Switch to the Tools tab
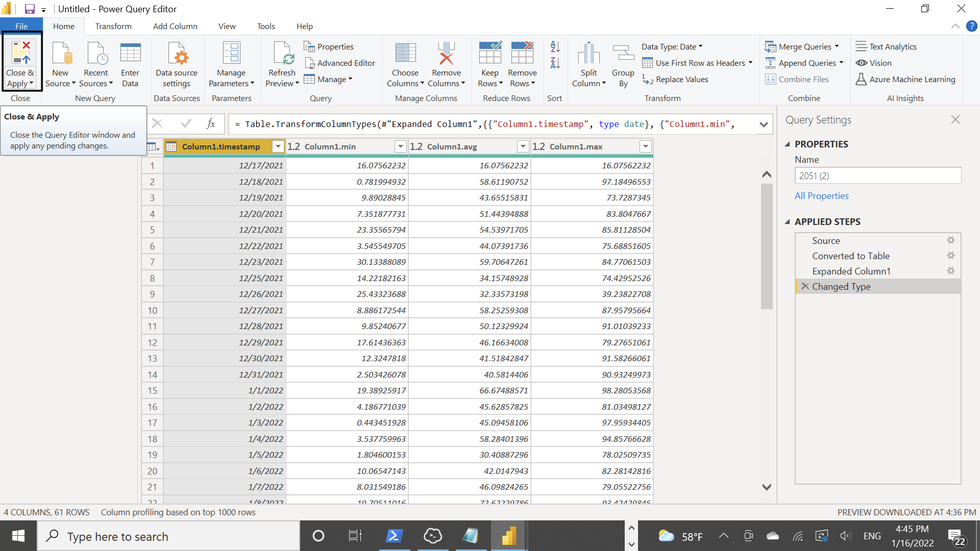The width and height of the screenshot is (980, 551). (266, 26)
